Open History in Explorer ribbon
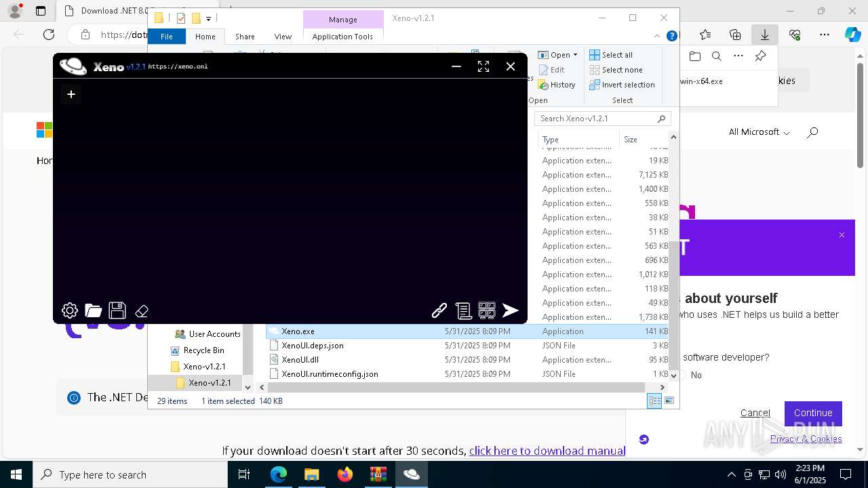Viewport: 868px width, 488px height. click(x=557, y=85)
